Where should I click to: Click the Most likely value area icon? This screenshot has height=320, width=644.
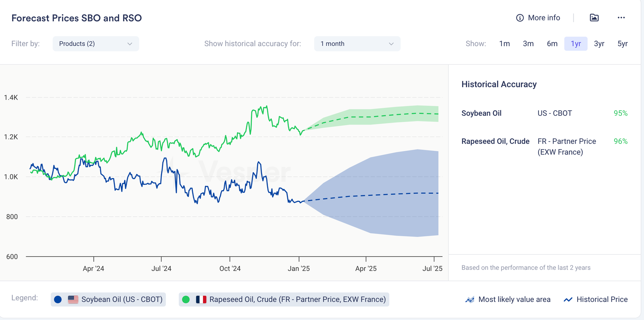469,299
